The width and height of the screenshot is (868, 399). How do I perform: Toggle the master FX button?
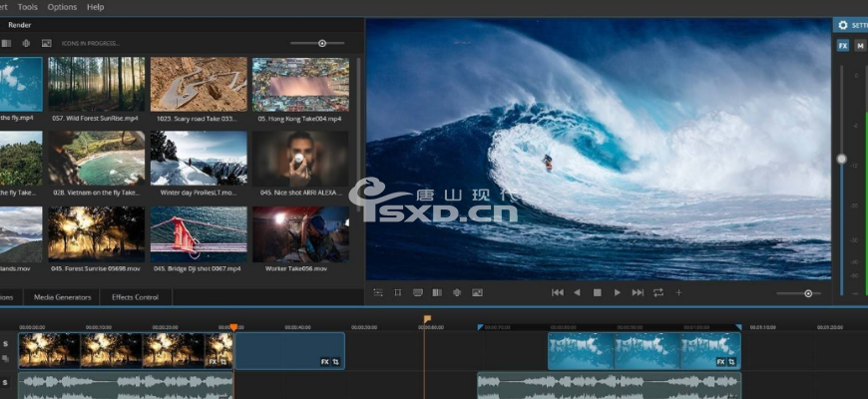[842, 46]
